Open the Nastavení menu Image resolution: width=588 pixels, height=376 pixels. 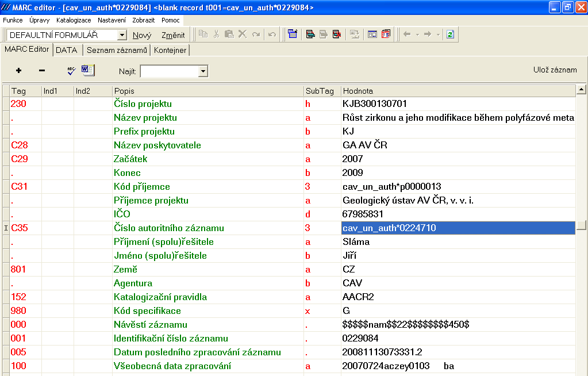pos(112,20)
